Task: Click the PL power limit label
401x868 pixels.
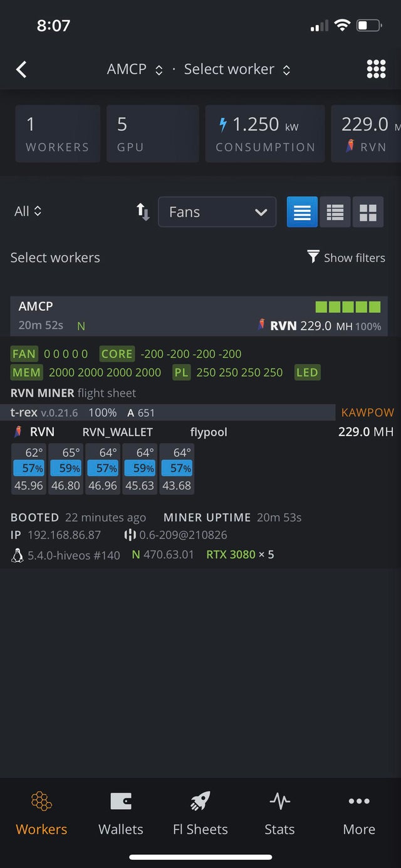Action: click(x=181, y=373)
